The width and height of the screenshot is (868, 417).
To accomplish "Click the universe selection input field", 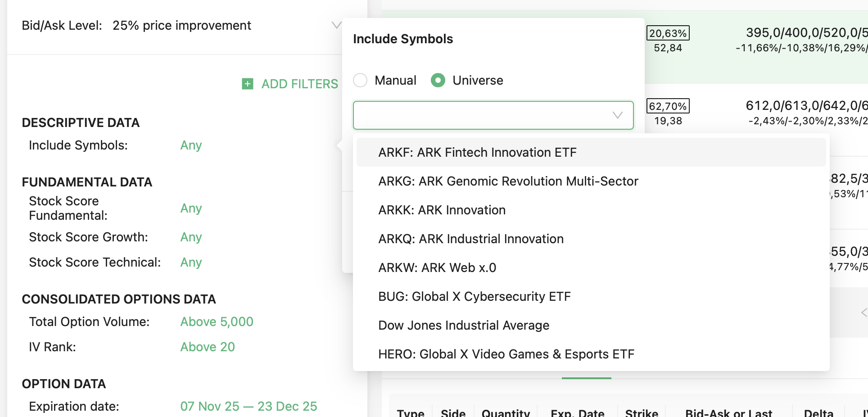I will point(482,115).
